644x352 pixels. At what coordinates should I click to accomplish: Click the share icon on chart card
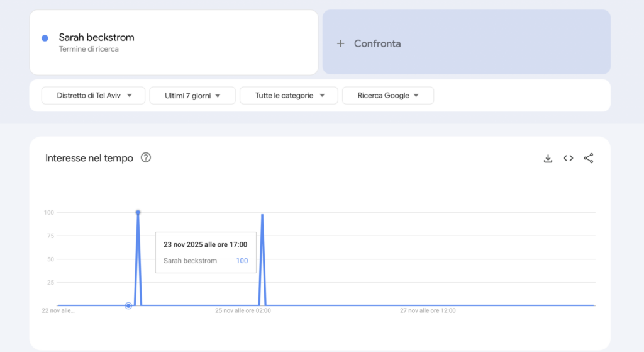(x=589, y=159)
